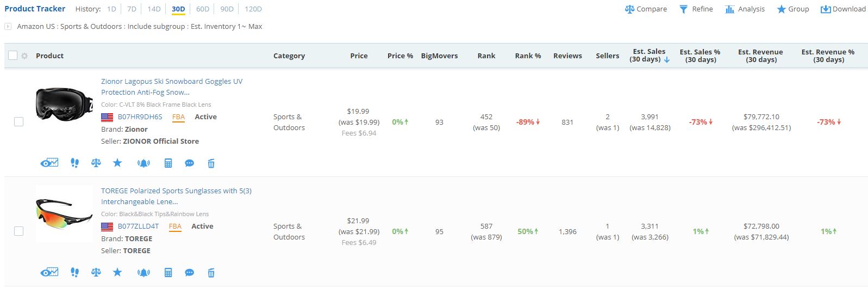The image size is (868, 288).
Task: Open comment bubble icon in TOREGE row
Action: pyautogui.click(x=190, y=273)
